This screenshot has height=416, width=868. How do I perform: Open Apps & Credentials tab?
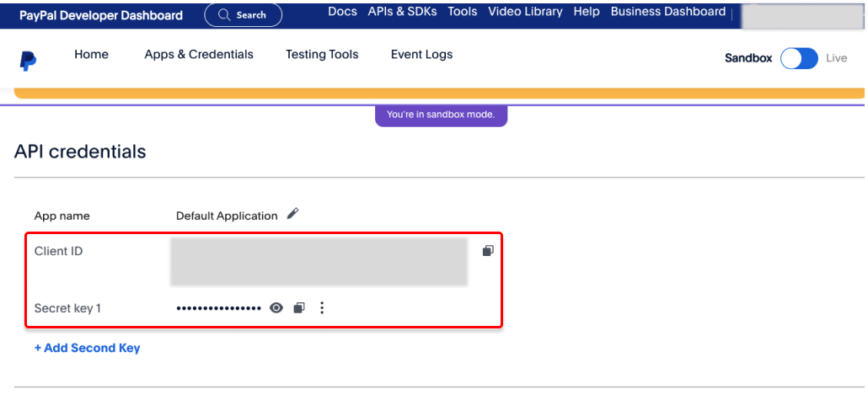point(199,54)
